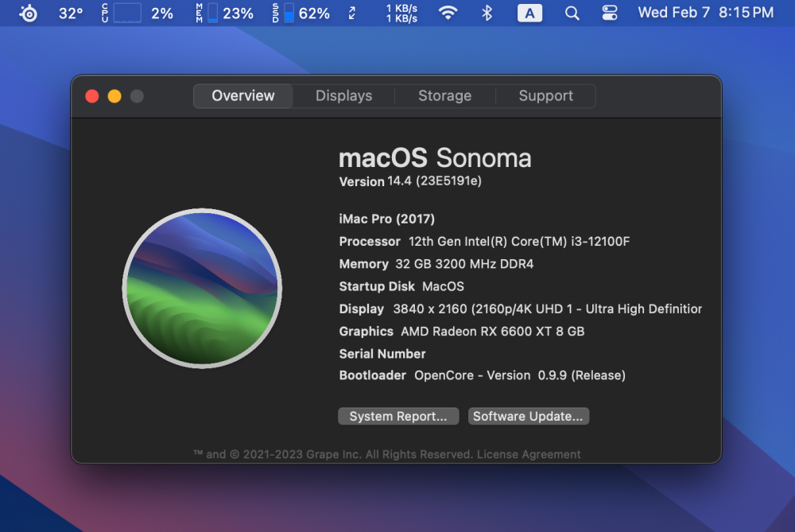Click the SSD 62% percentage text
The image size is (795, 532).
point(314,14)
